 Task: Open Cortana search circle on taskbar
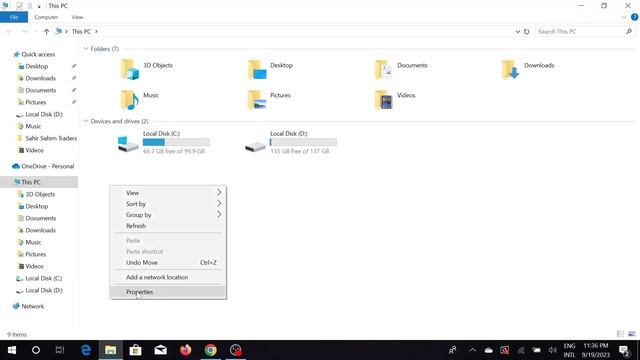point(36,350)
